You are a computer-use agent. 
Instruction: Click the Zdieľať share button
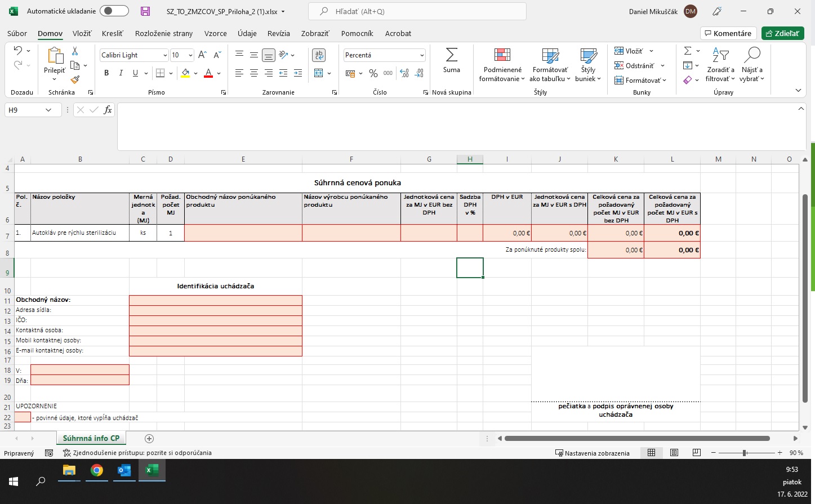tap(782, 34)
